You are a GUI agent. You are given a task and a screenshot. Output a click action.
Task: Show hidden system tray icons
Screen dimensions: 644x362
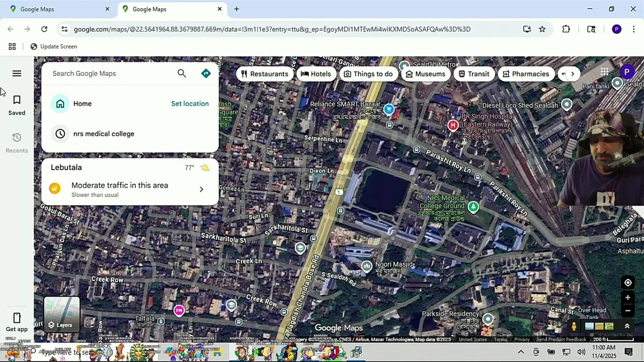[x=521, y=352]
